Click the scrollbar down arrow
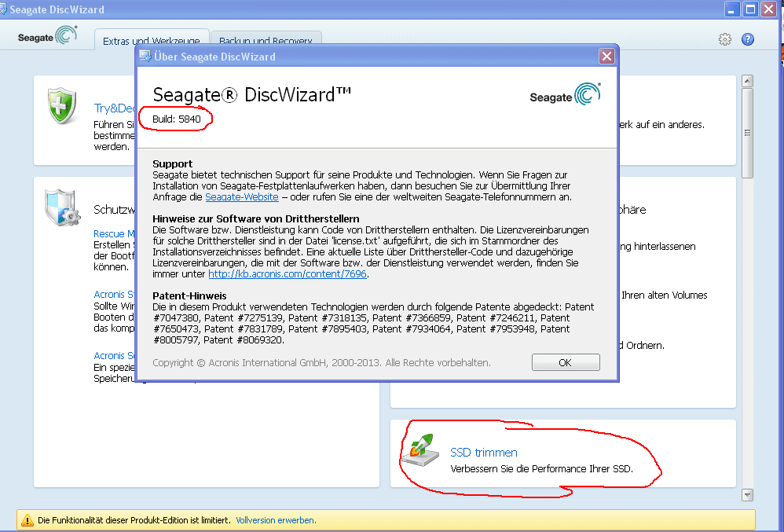Screen dimensions: 784x532 tap(748, 494)
